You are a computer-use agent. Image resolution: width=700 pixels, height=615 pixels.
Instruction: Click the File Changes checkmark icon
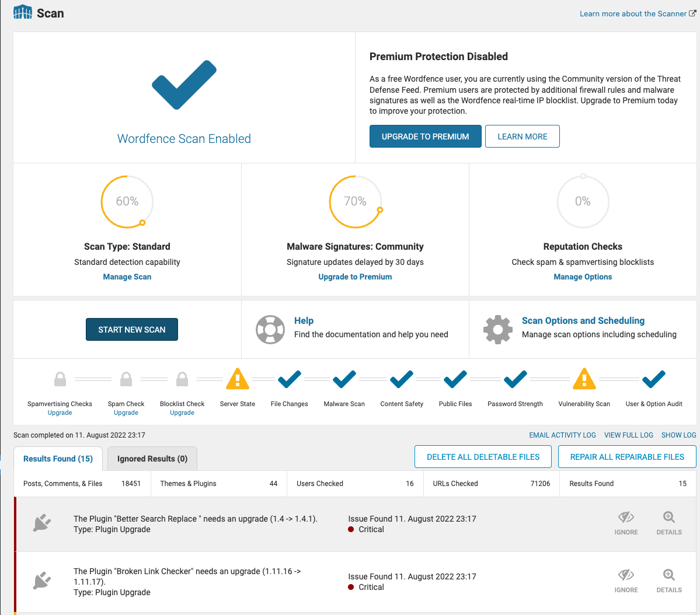pyautogui.click(x=289, y=379)
